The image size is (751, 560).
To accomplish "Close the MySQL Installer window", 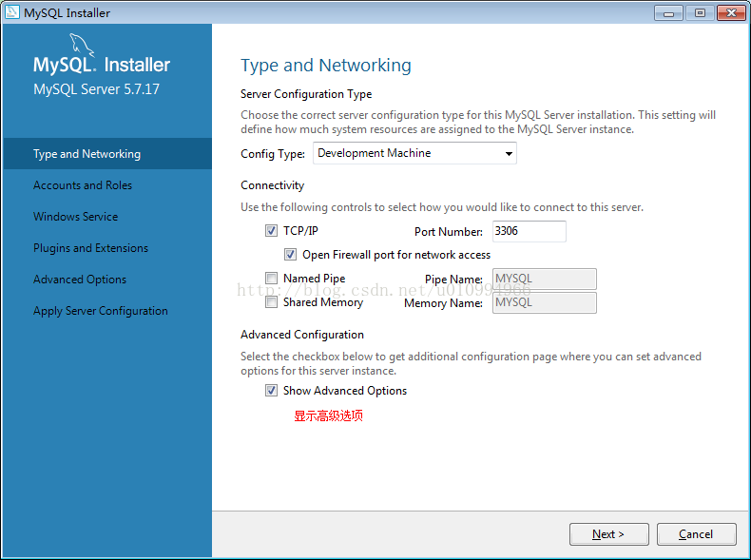I will pos(731,12).
